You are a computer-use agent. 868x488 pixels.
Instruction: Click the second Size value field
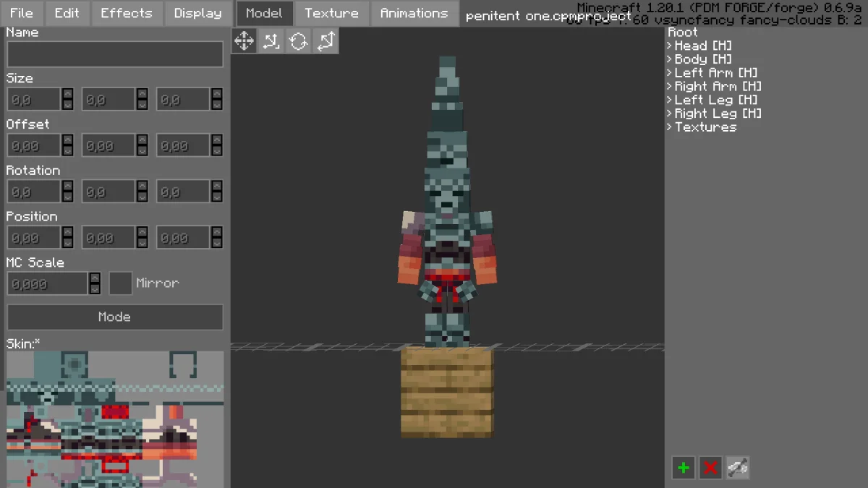pyautogui.click(x=109, y=100)
